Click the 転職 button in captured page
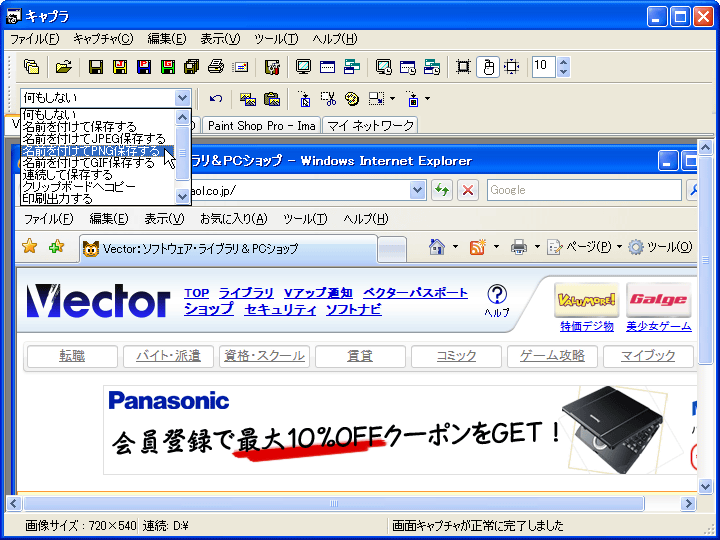 (x=72, y=356)
